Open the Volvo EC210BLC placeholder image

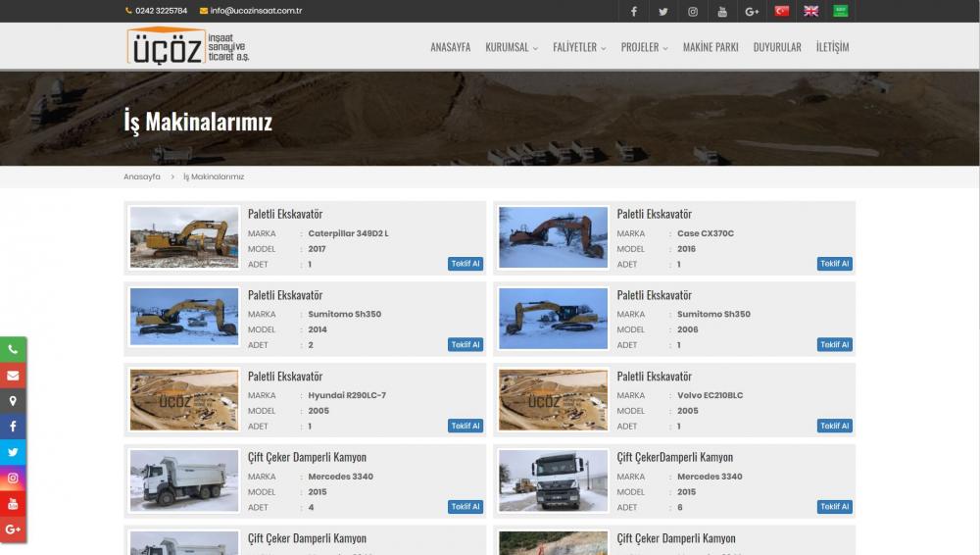[x=553, y=400]
